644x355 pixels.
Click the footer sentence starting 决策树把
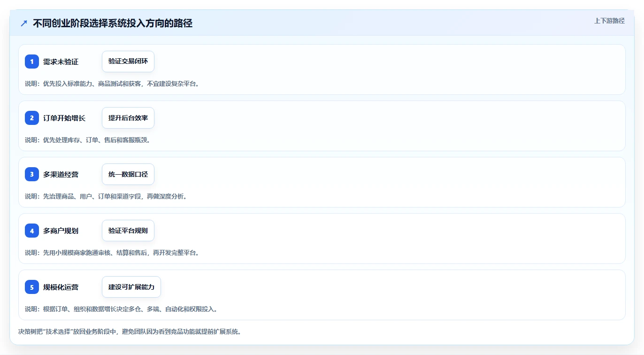pyautogui.click(x=130, y=332)
